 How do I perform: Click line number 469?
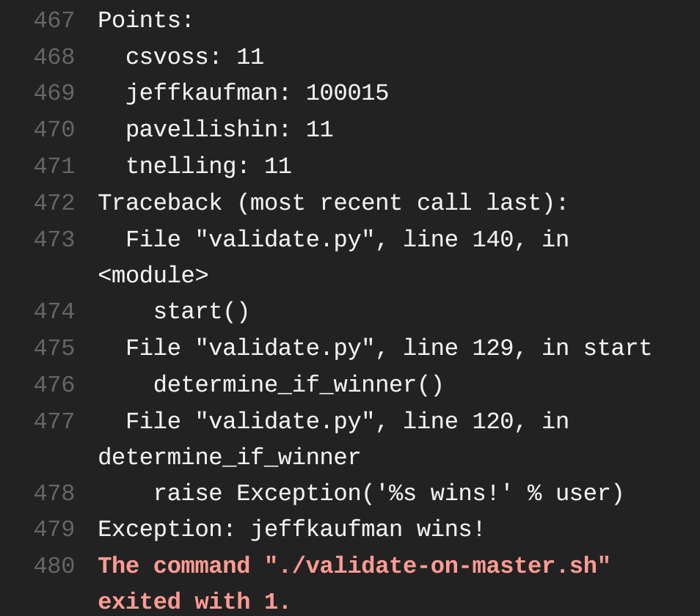(x=54, y=93)
